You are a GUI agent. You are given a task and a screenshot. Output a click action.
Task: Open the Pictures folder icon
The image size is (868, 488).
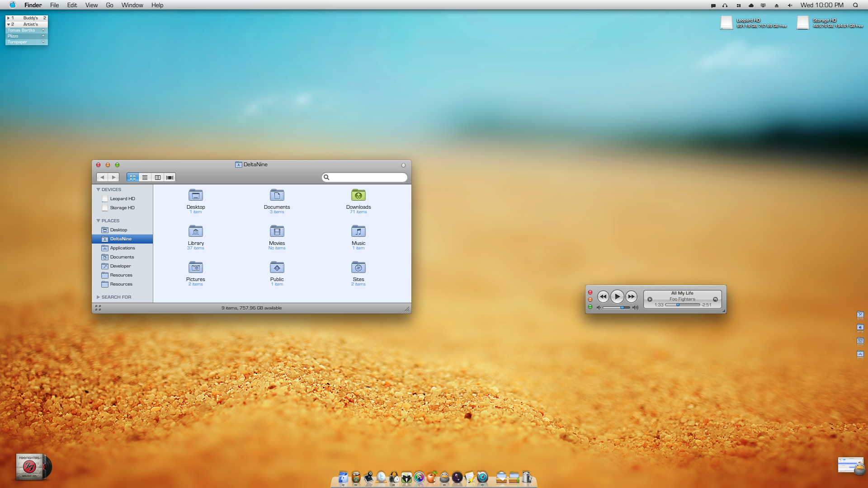195,267
